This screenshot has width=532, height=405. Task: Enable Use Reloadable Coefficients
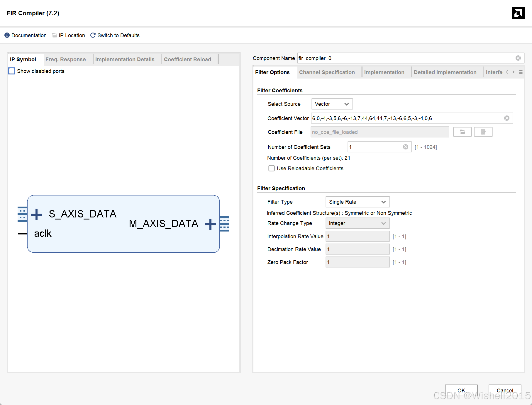[x=272, y=168]
